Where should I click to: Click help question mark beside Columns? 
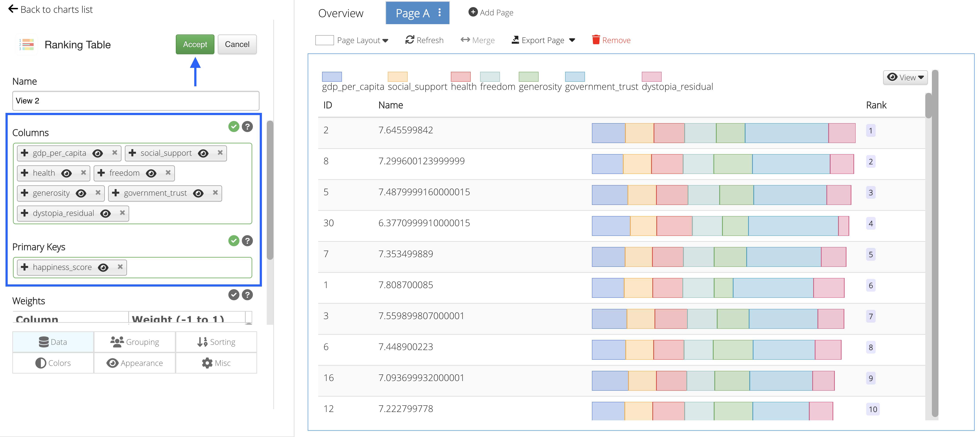(247, 127)
